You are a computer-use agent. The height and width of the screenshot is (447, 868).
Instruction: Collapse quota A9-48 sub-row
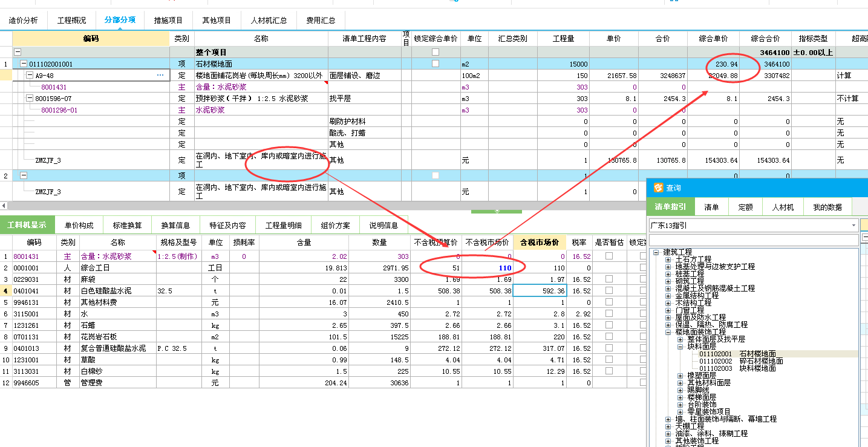click(30, 76)
